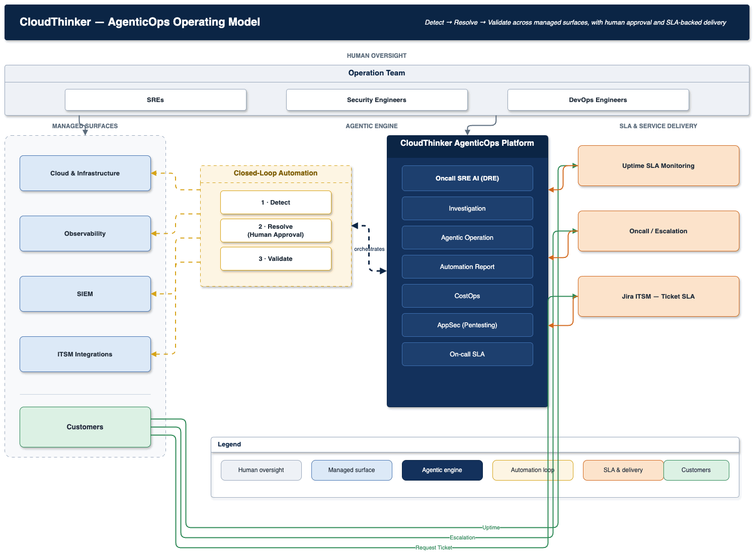Click the "2 · Resolve (Human Approval)" step
This screenshot has height=555, width=756.
click(276, 230)
